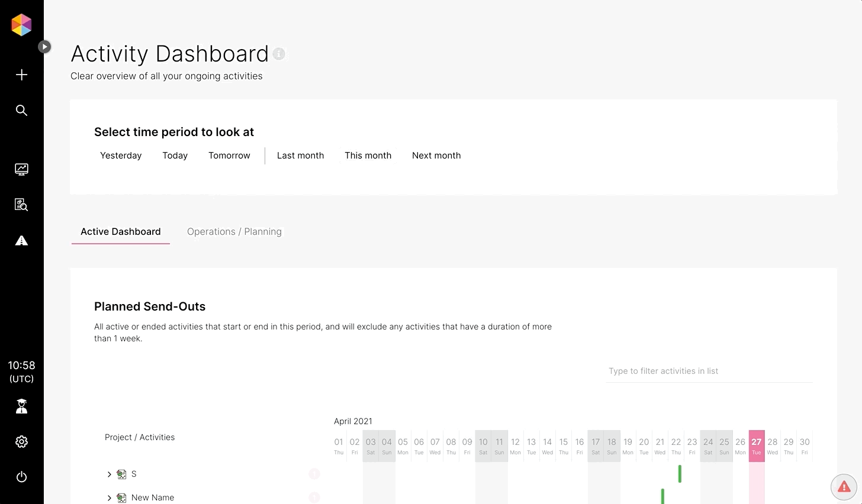This screenshot has width=862, height=504.
Task: Select the Active Dashboard tab
Action: click(121, 231)
